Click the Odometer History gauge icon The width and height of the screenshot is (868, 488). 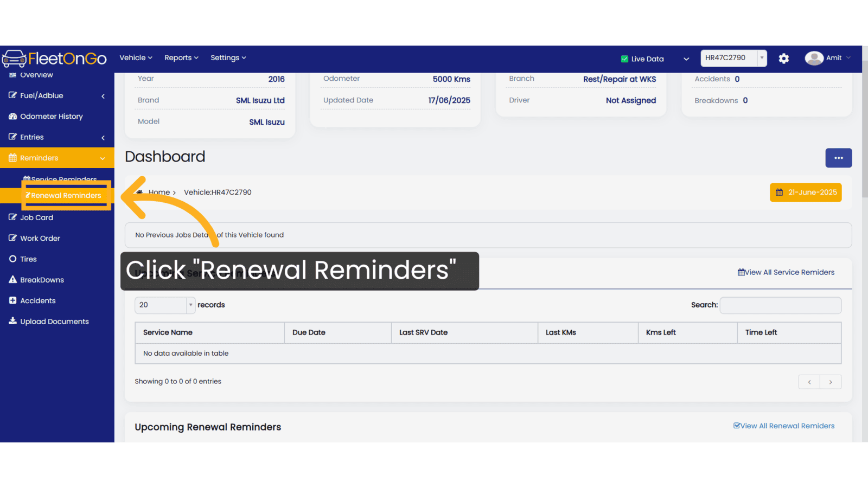pyautogui.click(x=12, y=116)
